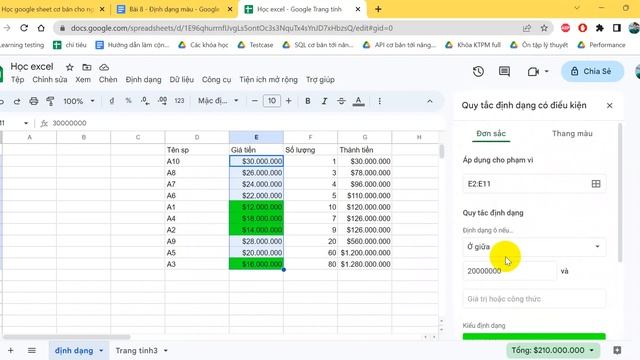This screenshot has width=640, height=360.
Task: Decrease decimal places
Action: [145, 101]
